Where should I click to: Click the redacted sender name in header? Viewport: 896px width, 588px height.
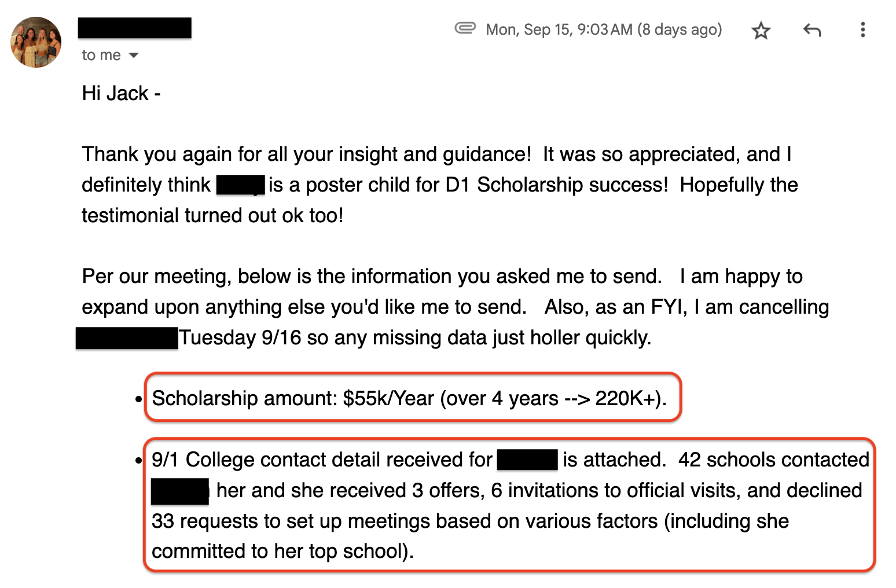point(134,28)
